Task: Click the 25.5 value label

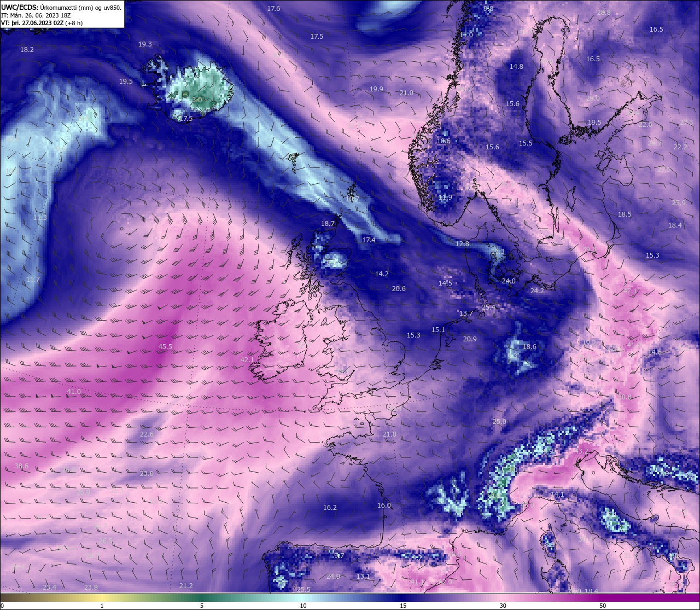Action: [304, 590]
